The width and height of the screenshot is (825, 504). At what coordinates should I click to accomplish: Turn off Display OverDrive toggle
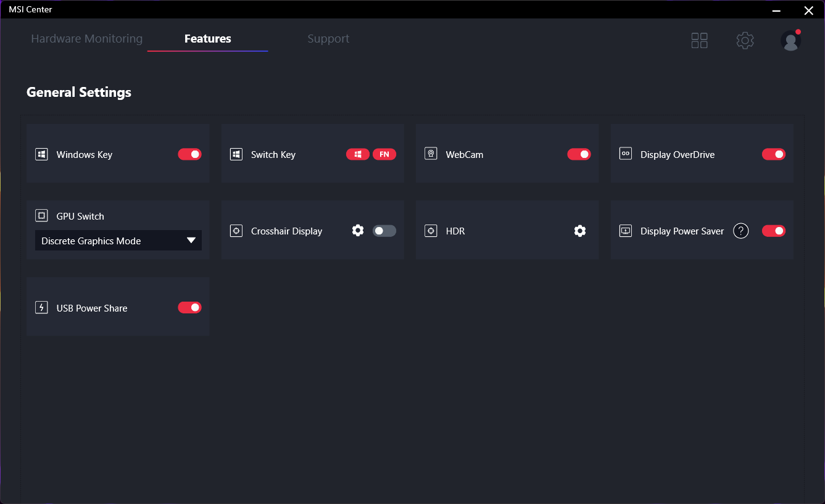pyautogui.click(x=774, y=154)
